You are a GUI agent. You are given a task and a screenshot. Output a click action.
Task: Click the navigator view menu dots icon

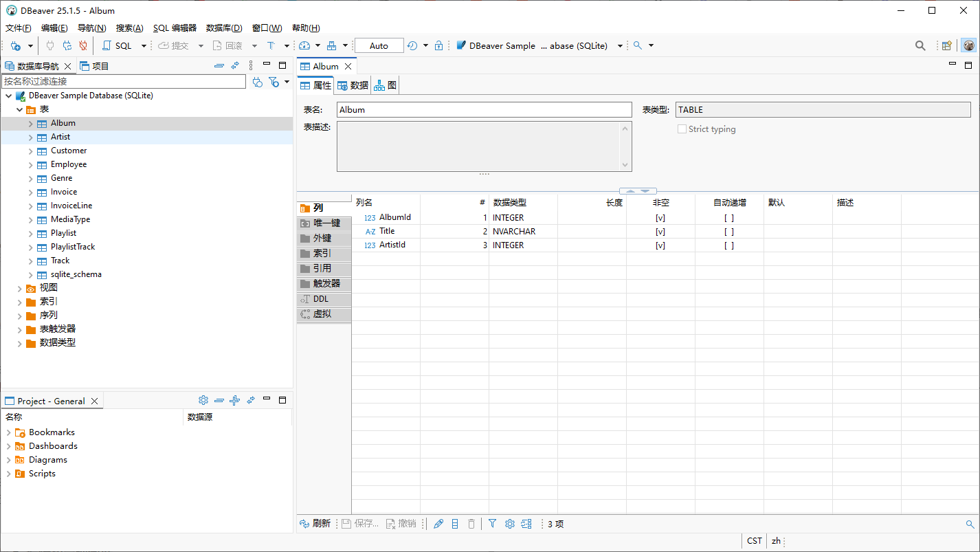[x=251, y=66]
